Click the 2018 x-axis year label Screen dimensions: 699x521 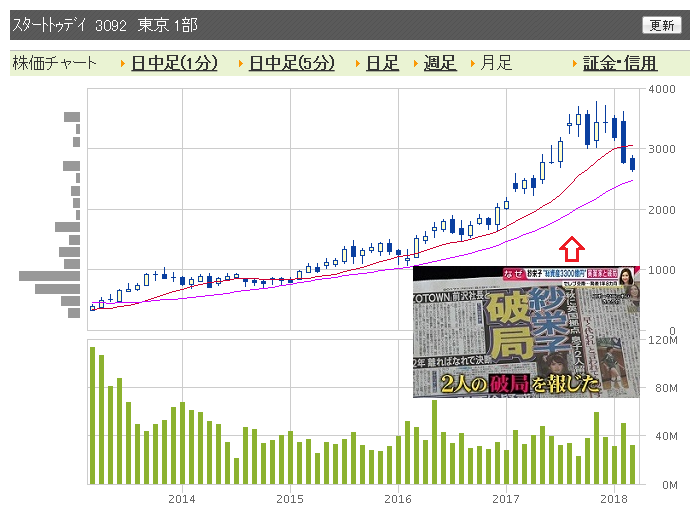coord(614,499)
